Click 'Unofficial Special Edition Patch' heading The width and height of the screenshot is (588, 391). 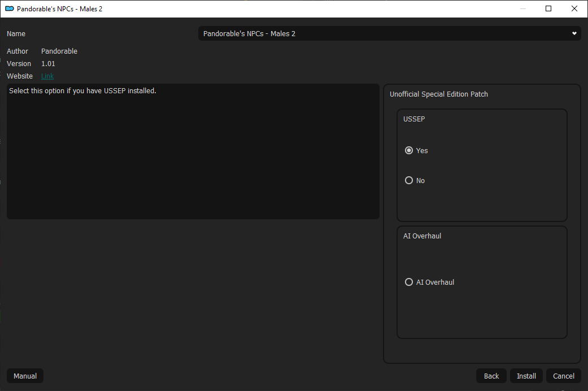click(x=439, y=94)
